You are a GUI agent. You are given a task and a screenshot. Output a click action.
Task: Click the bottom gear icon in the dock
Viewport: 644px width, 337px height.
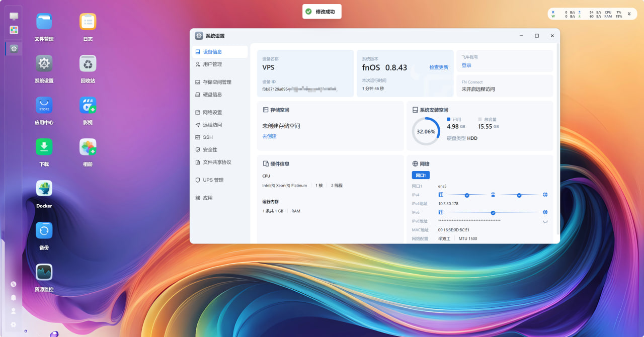pyautogui.click(x=14, y=324)
